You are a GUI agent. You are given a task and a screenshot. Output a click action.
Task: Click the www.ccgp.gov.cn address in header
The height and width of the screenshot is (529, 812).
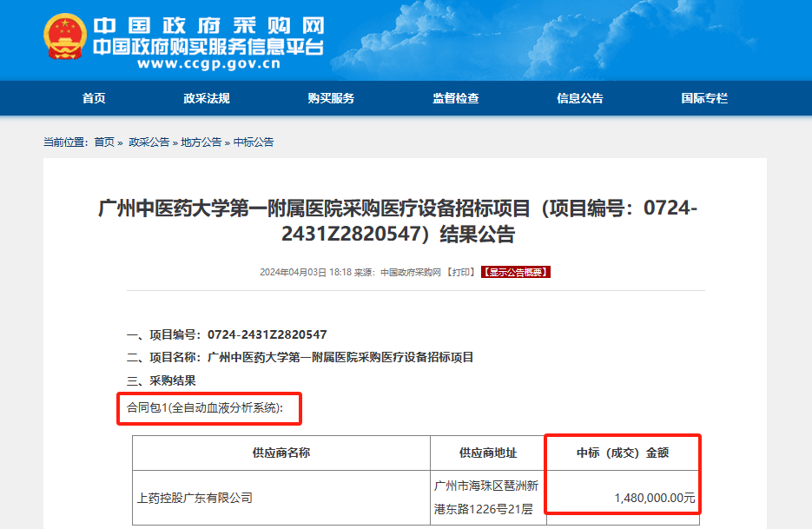pos(208,63)
